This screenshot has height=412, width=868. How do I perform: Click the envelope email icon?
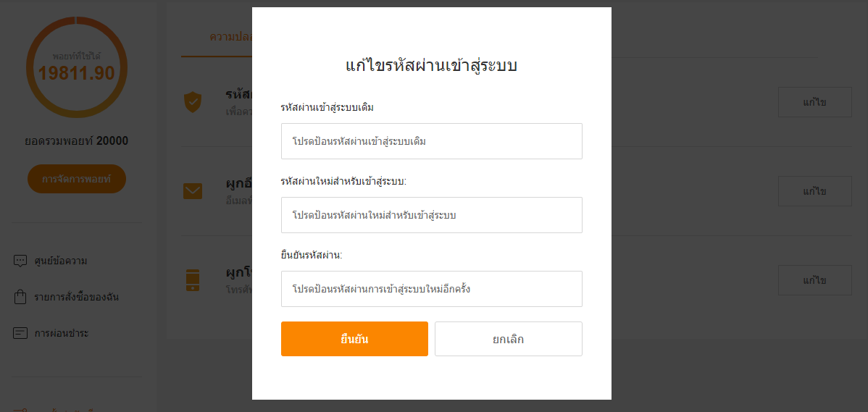pyautogui.click(x=193, y=191)
